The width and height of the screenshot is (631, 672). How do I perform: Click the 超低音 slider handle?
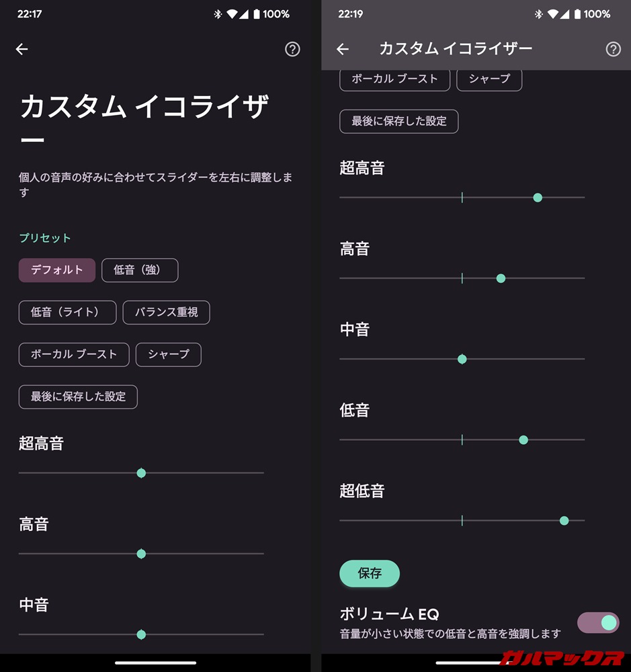(564, 520)
